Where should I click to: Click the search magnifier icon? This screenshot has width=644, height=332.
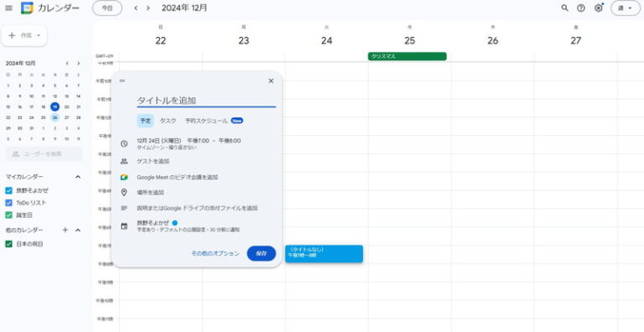[x=564, y=8]
